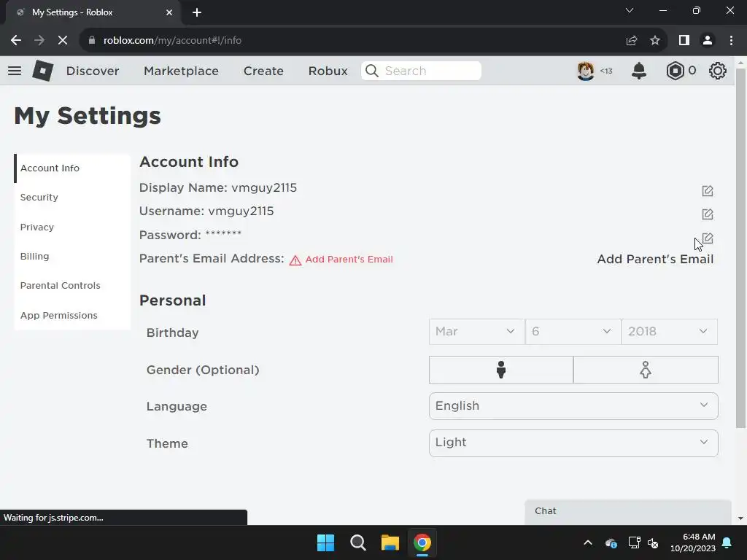
Task: Switch to the Security settings tab
Action: (72, 198)
